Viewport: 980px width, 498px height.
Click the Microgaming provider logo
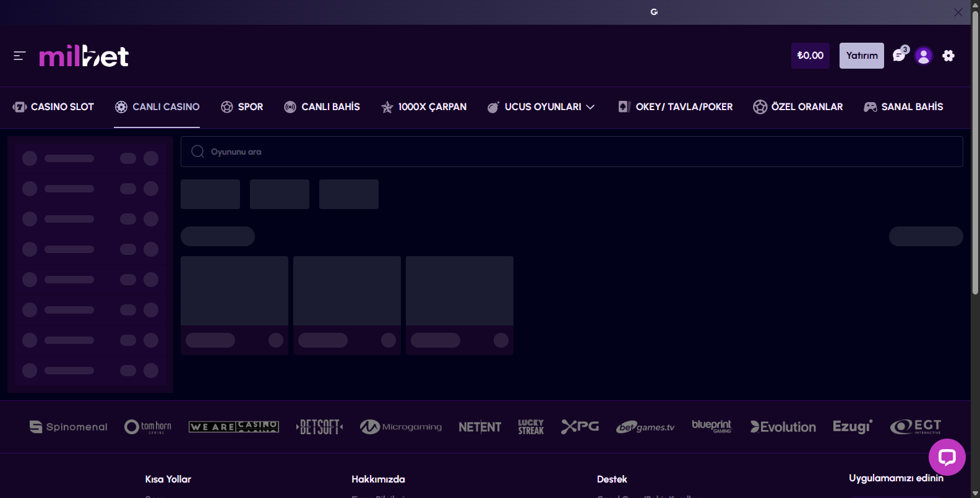pos(401,427)
